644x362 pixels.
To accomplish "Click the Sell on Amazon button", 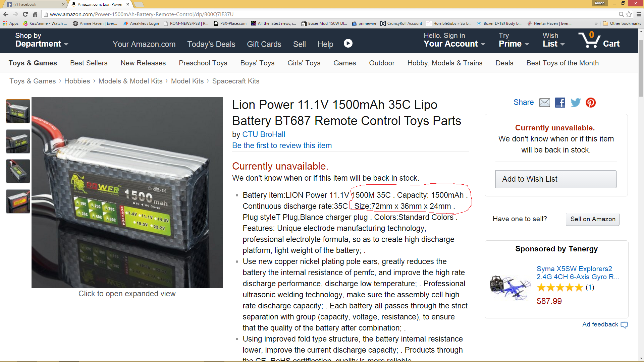I will (x=592, y=219).
